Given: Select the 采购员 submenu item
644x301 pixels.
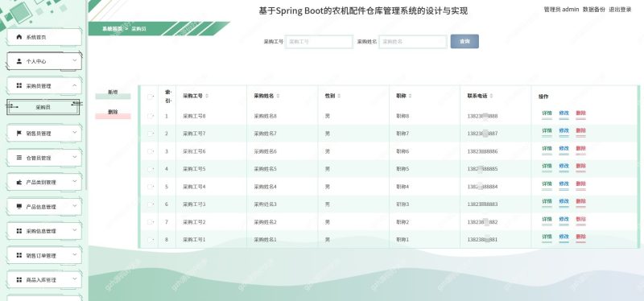Looking at the screenshot, I should pos(43,107).
